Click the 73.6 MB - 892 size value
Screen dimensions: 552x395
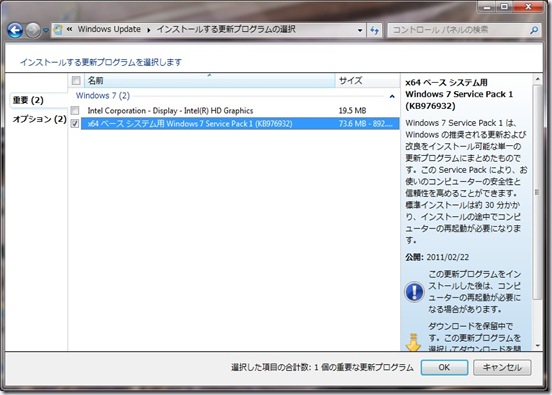coord(365,124)
